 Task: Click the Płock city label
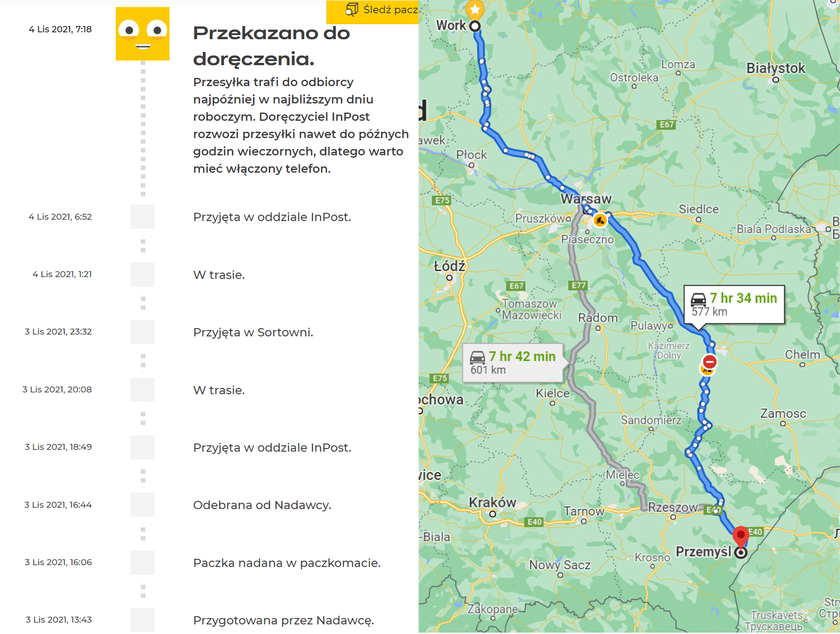pos(471,155)
